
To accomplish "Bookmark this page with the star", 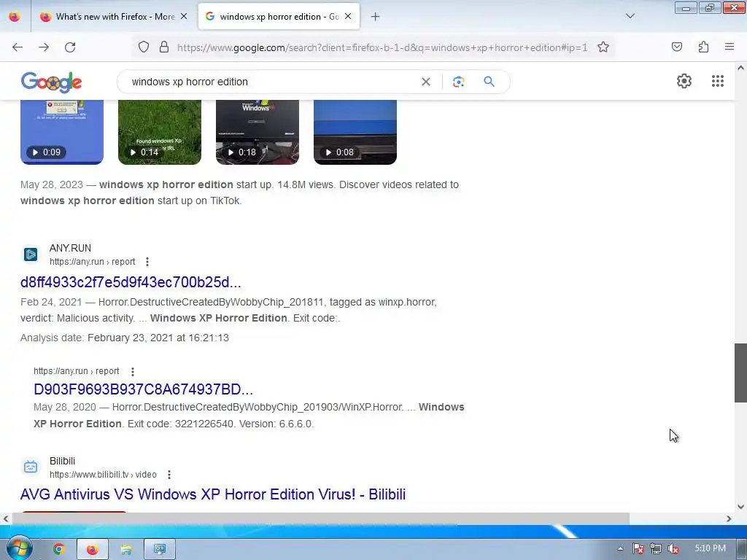I will (x=603, y=47).
